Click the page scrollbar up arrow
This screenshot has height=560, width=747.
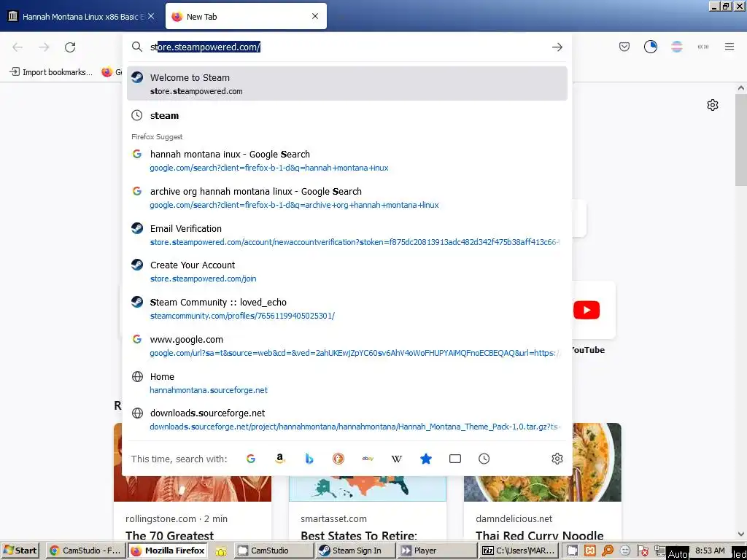(741, 88)
